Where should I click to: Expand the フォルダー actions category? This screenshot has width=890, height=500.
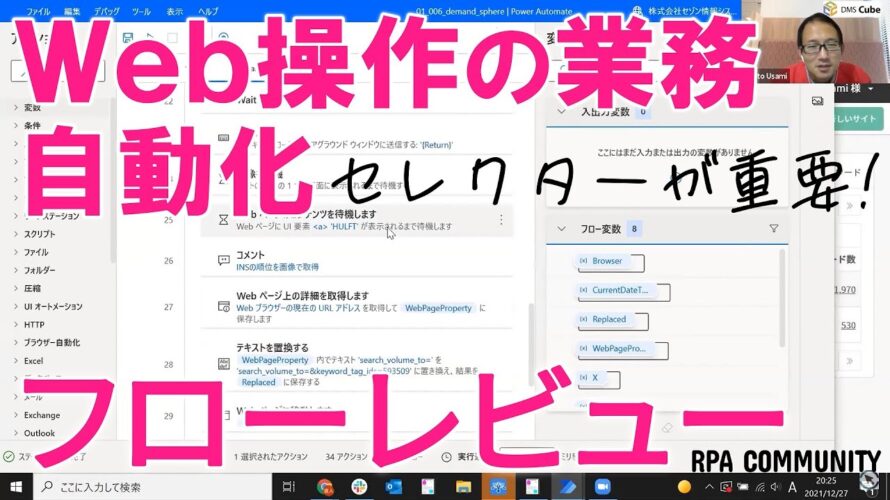(16, 270)
